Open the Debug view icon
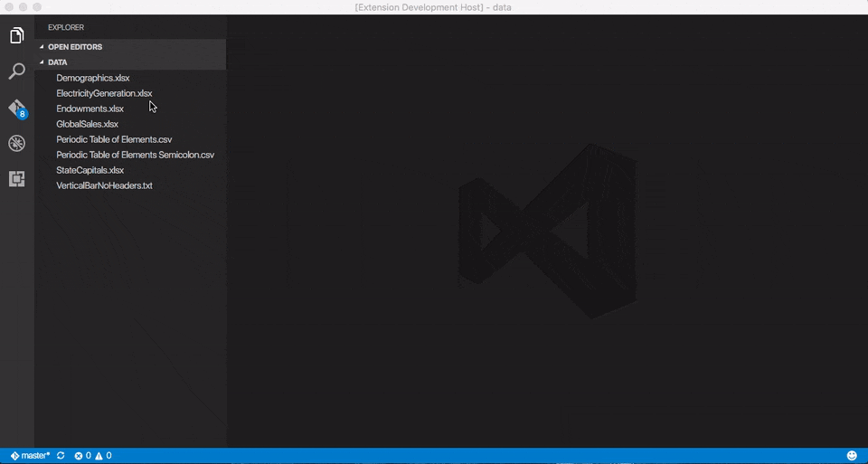868x464 pixels. tap(17, 144)
